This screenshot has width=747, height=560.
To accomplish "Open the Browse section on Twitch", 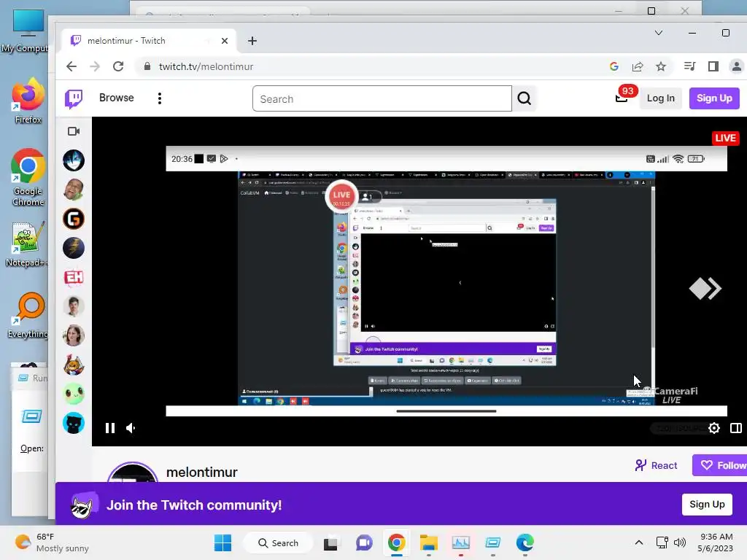I will [x=116, y=98].
